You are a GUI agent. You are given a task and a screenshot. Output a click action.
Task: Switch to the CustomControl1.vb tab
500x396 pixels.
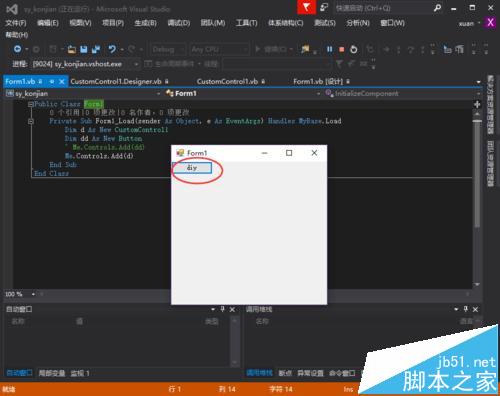click(x=227, y=81)
